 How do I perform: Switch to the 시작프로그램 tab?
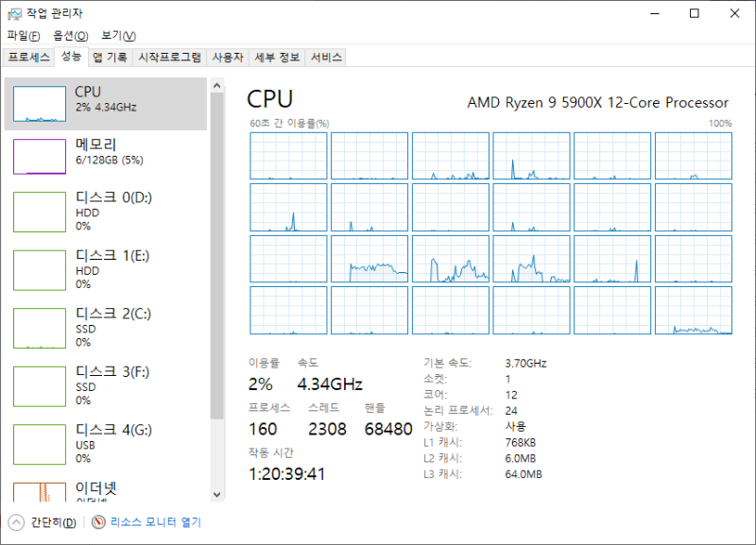click(x=170, y=58)
